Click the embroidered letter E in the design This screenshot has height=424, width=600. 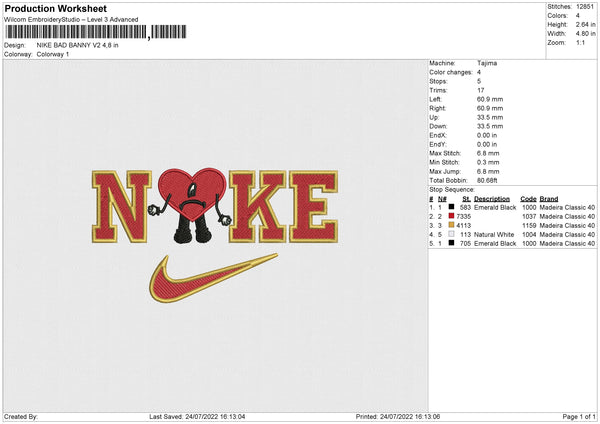click(313, 207)
